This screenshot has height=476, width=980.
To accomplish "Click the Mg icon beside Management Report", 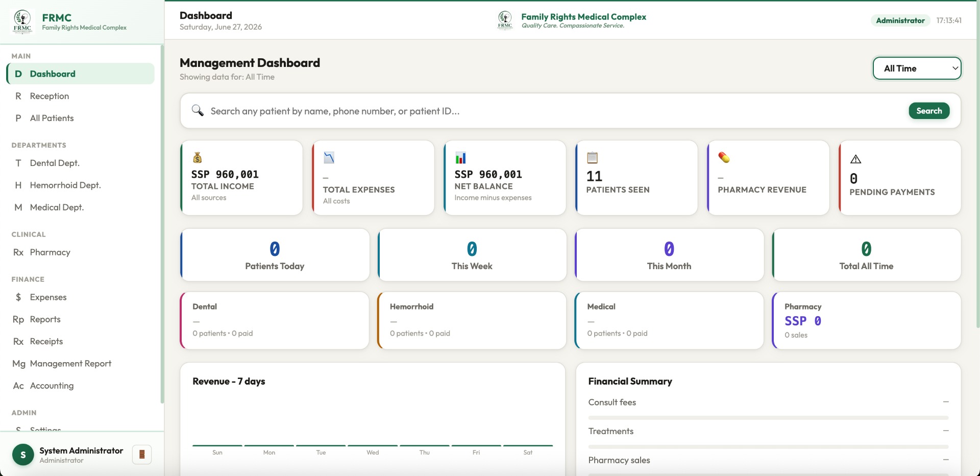I will pyautogui.click(x=19, y=364).
